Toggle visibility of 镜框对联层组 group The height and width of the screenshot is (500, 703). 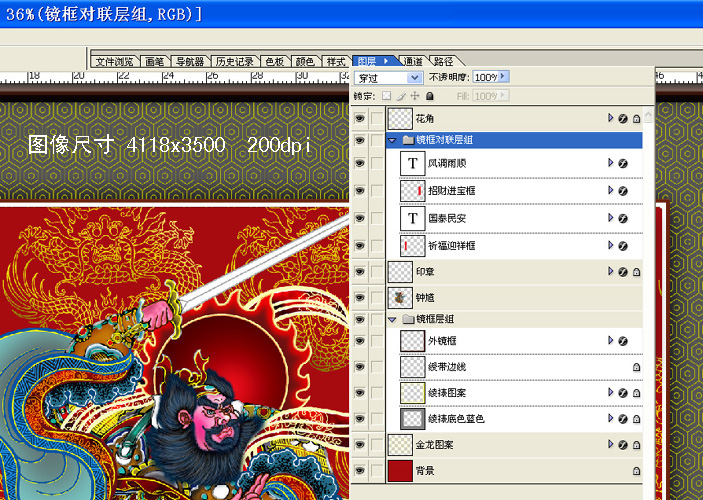coord(360,140)
